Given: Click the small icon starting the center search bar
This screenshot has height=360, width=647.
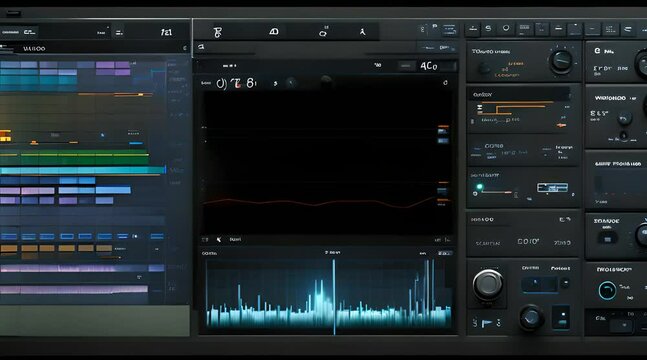Looking at the screenshot, I should [x=201, y=47].
